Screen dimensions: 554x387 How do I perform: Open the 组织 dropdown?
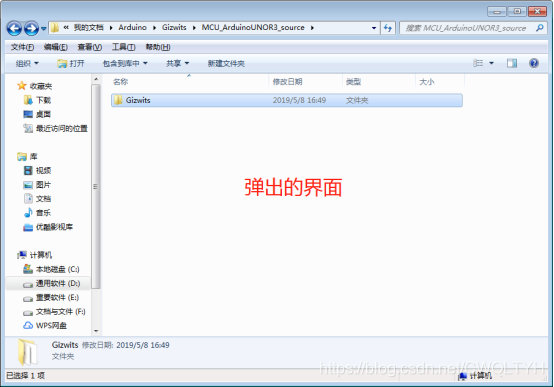point(27,64)
